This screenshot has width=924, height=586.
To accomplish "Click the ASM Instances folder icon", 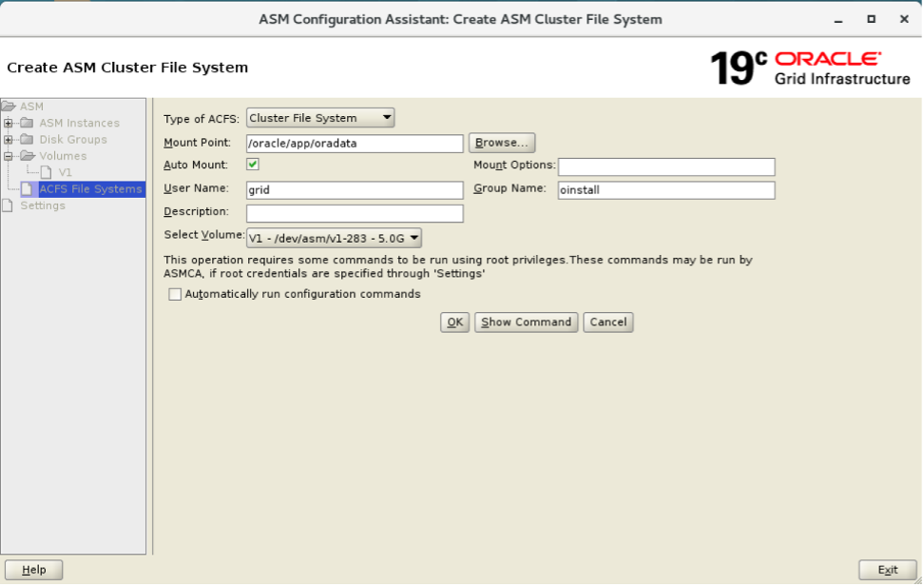I will 28,124.
